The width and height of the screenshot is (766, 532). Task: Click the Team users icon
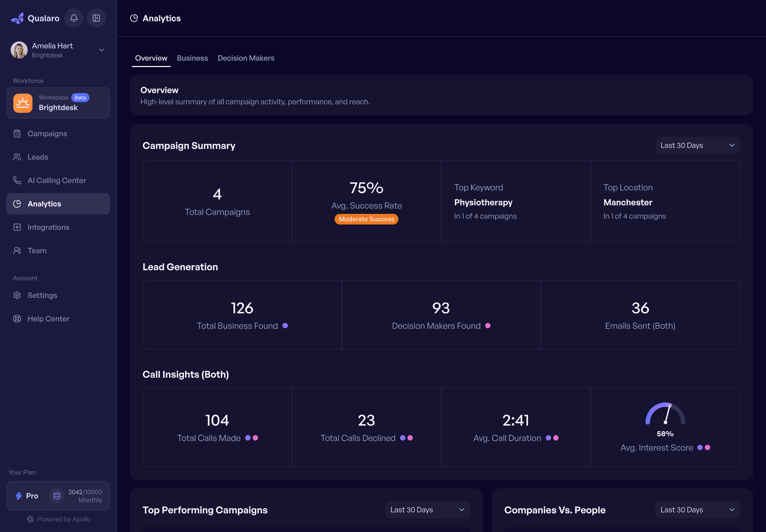(17, 251)
